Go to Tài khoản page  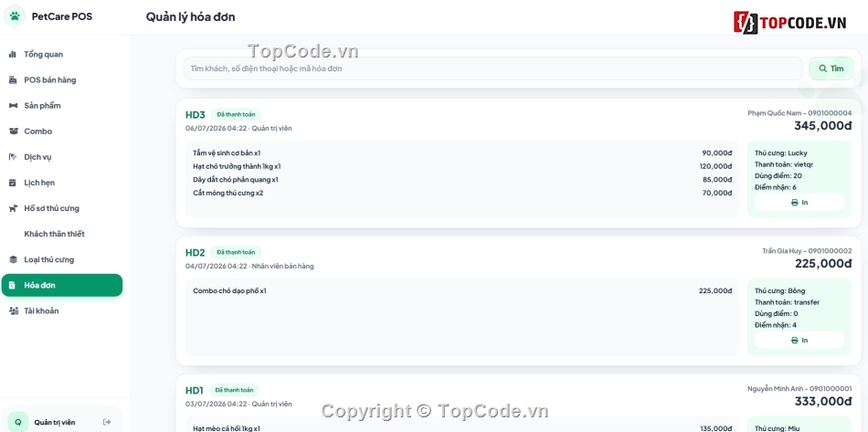click(x=61, y=311)
